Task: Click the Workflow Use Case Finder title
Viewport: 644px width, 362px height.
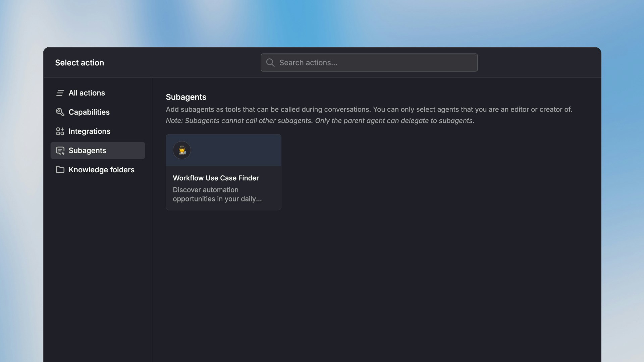Action: click(x=216, y=178)
